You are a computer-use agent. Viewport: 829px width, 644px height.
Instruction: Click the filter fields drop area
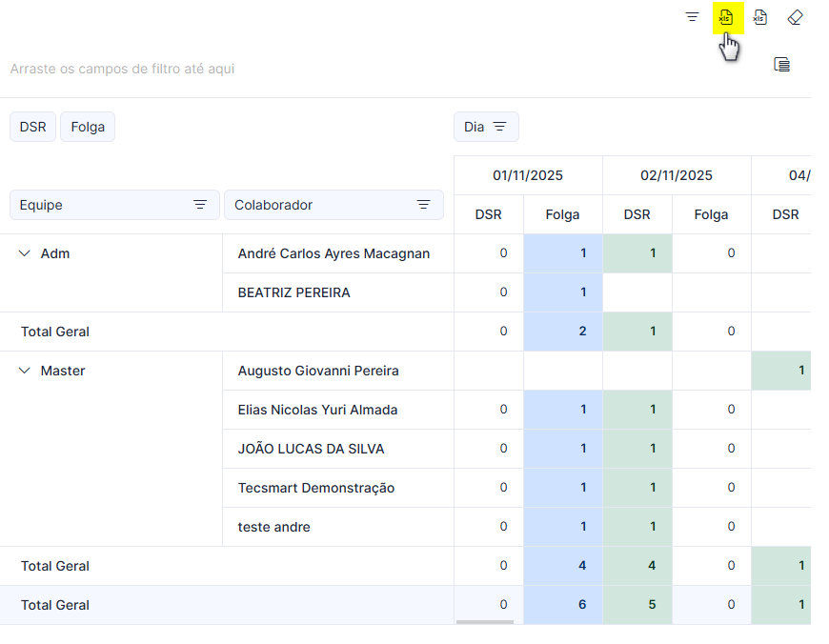point(122,69)
